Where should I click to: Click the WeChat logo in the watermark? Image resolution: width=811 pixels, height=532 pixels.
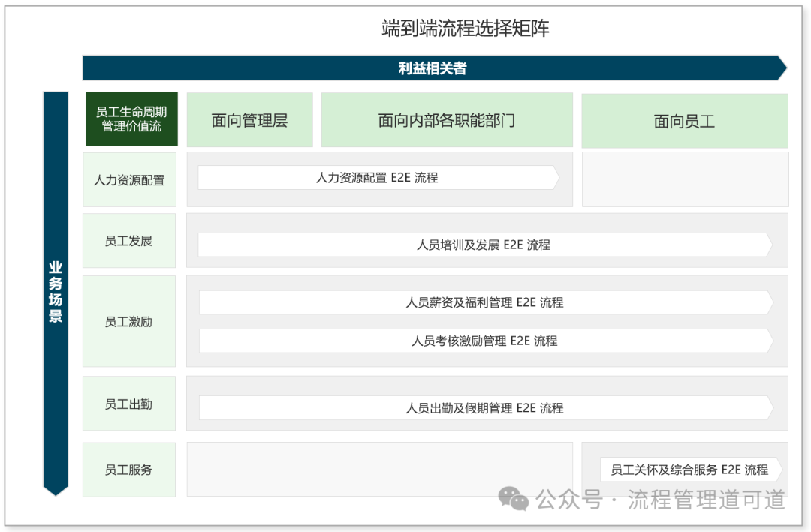pos(515,499)
